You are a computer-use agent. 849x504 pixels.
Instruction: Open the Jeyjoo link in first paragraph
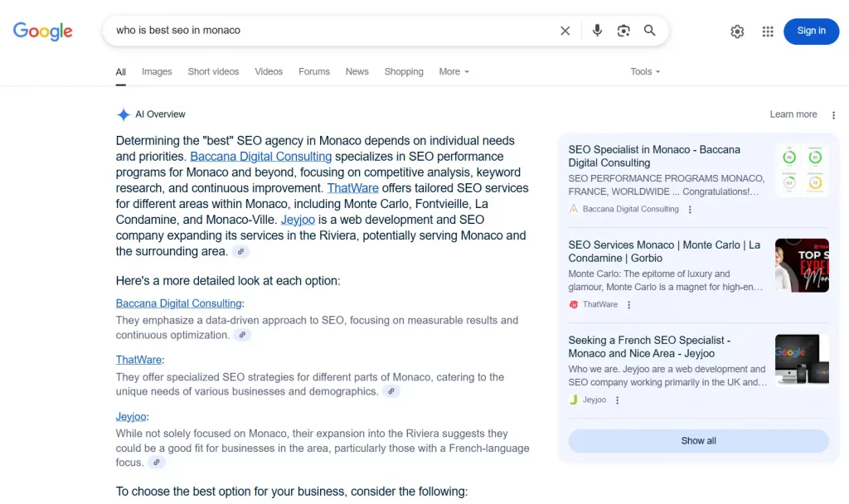coord(298,220)
